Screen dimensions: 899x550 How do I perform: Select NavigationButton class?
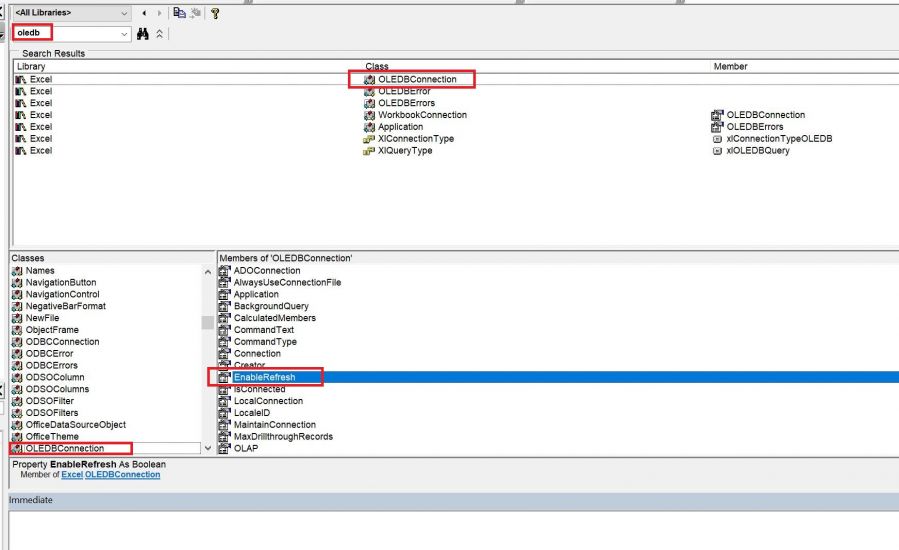coord(61,282)
